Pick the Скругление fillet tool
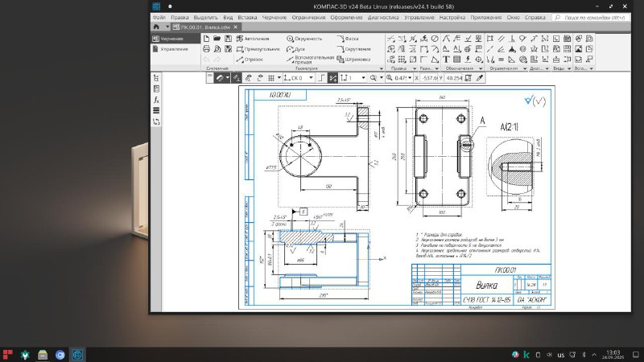Viewport: 644px width, 362px height. point(353,48)
